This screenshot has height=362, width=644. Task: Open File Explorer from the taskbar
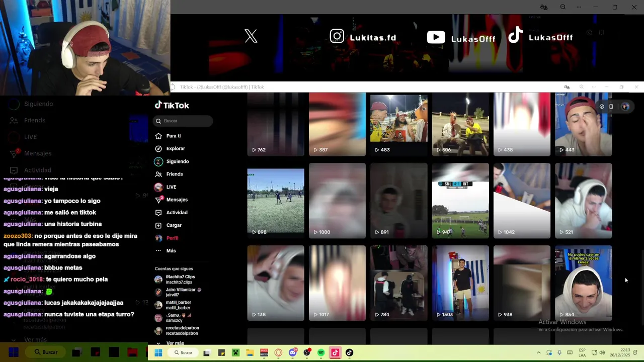[250, 353]
